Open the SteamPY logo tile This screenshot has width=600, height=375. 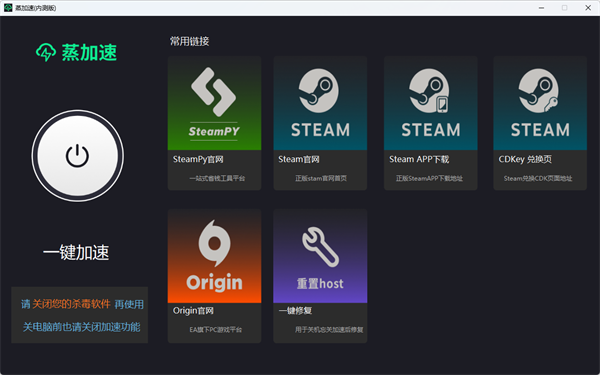(214, 103)
